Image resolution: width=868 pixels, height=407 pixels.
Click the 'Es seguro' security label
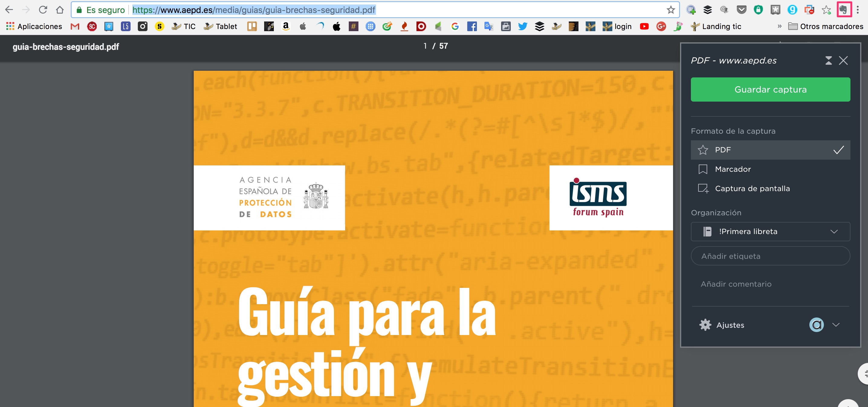105,10
